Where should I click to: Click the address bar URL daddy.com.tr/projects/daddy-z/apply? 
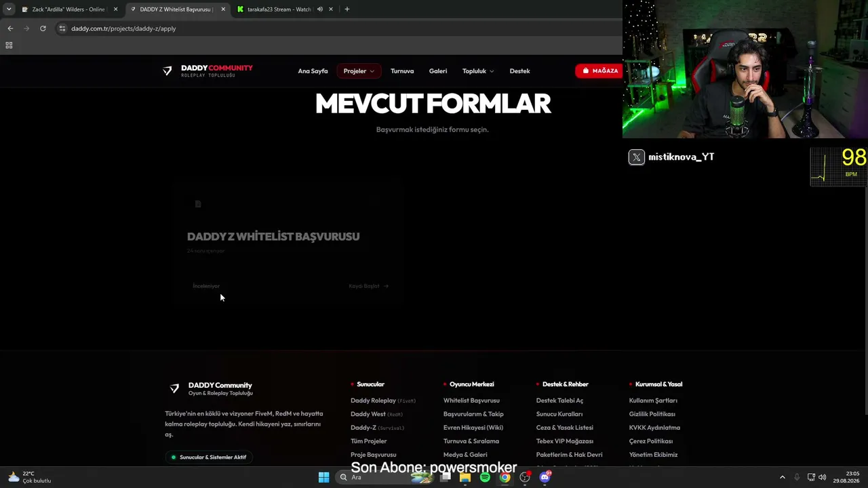tap(123, 28)
